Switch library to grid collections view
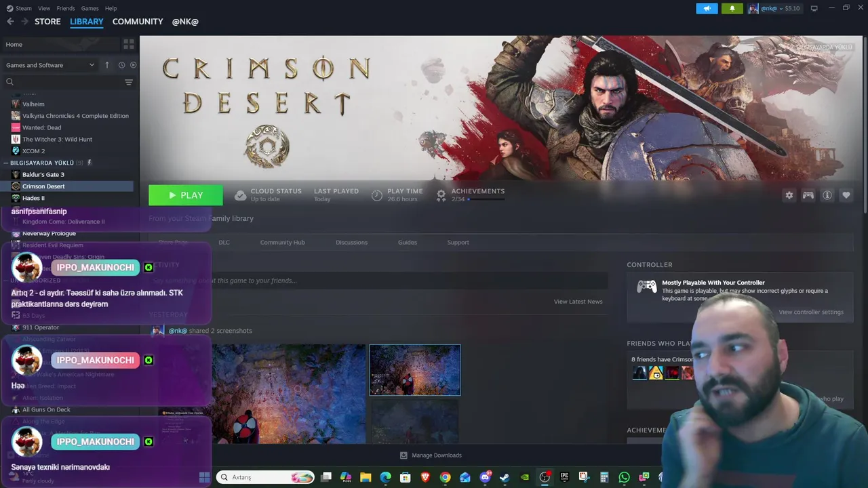 [x=129, y=44]
